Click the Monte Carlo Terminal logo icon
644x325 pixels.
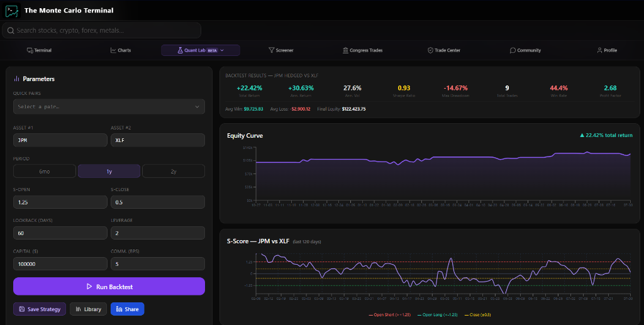click(11, 11)
